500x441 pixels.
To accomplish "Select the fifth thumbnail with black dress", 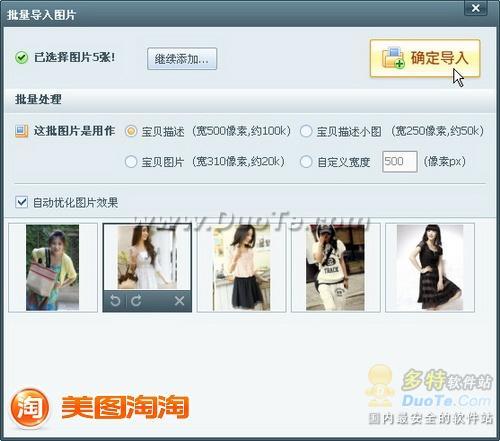I will click(x=430, y=268).
